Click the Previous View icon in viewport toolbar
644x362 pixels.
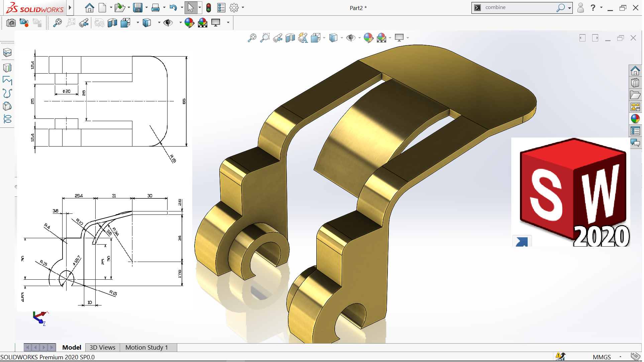tap(278, 38)
